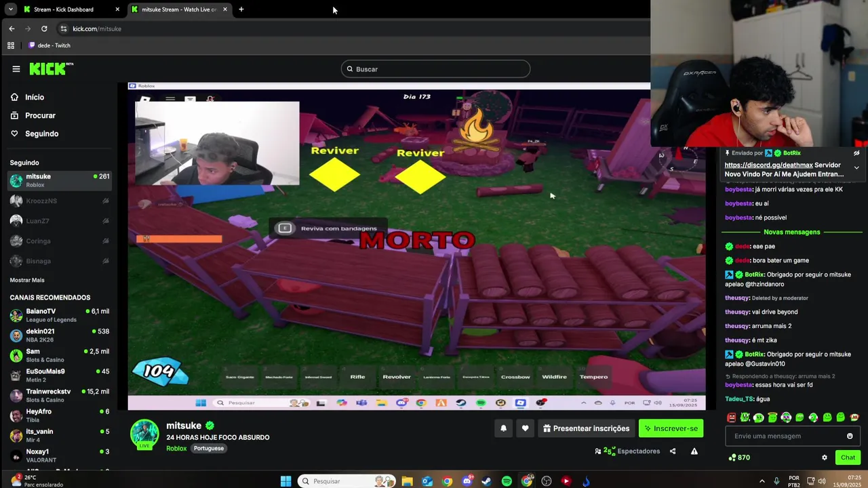This screenshot has height=488, width=868.
Task: Open dekin021 recommended channel
Action: pos(60,335)
